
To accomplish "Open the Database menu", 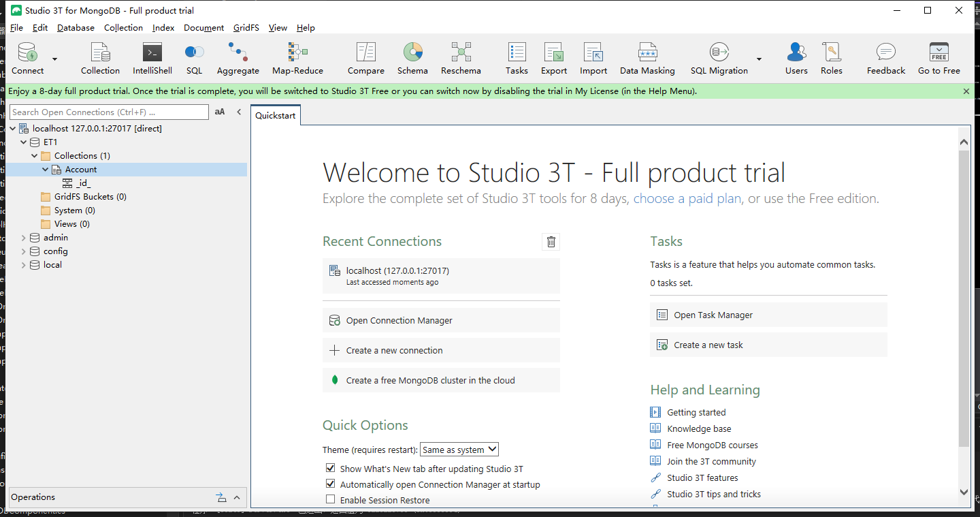I will coord(76,28).
